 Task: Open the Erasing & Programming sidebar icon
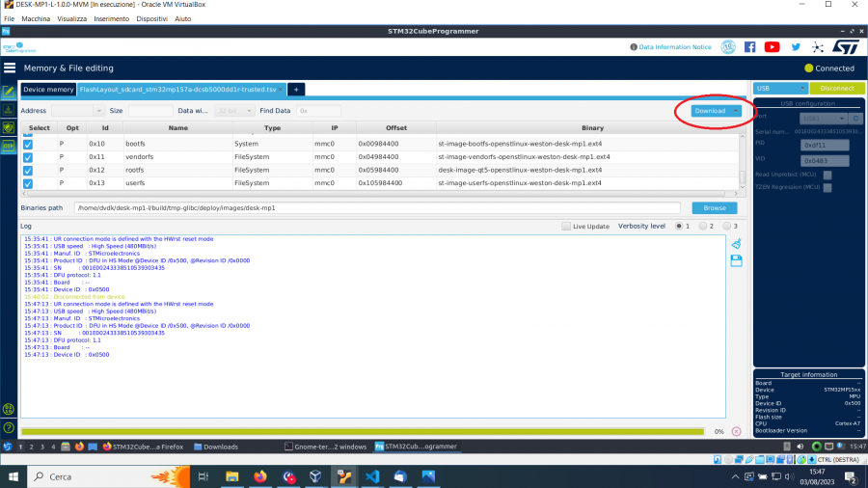(9, 109)
